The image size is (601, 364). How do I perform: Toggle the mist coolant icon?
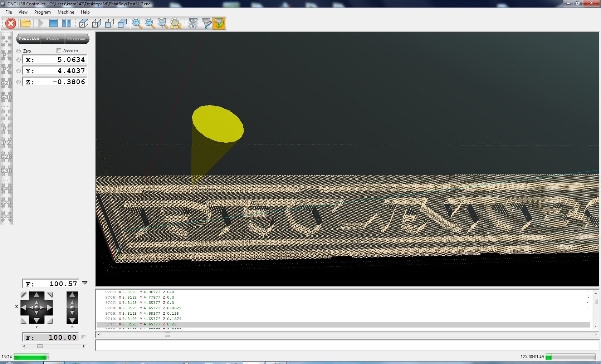click(x=193, y=24)
